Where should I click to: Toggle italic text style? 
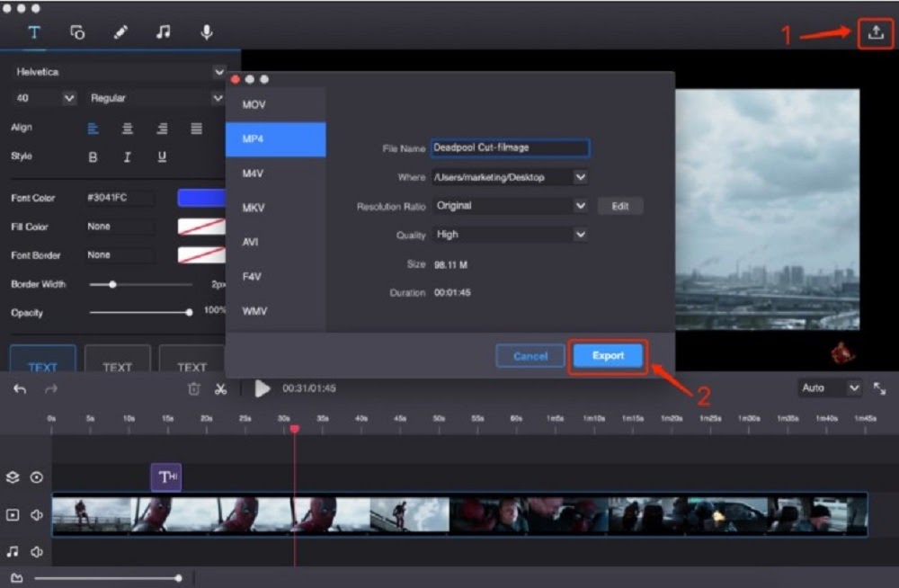128,156
